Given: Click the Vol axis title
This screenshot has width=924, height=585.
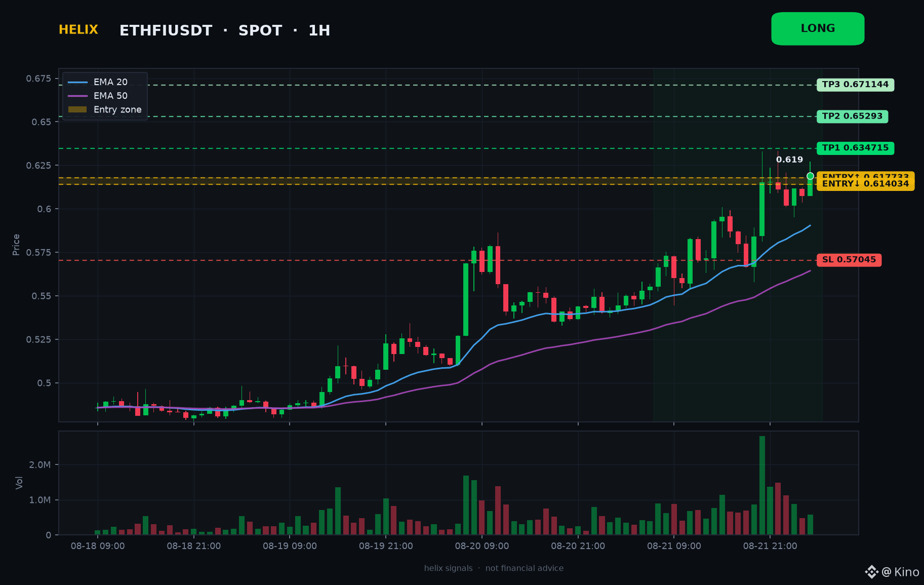Looking at the screenshot, I should click(19, 483).
